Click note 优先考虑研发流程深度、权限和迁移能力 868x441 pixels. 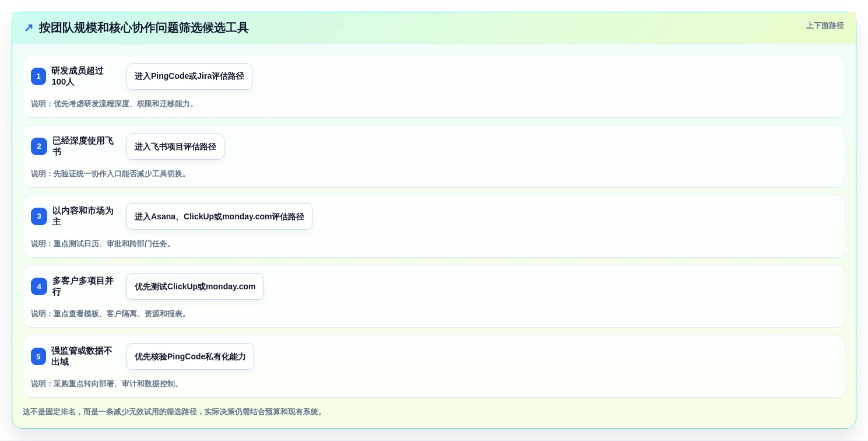(x=114, y=104)
